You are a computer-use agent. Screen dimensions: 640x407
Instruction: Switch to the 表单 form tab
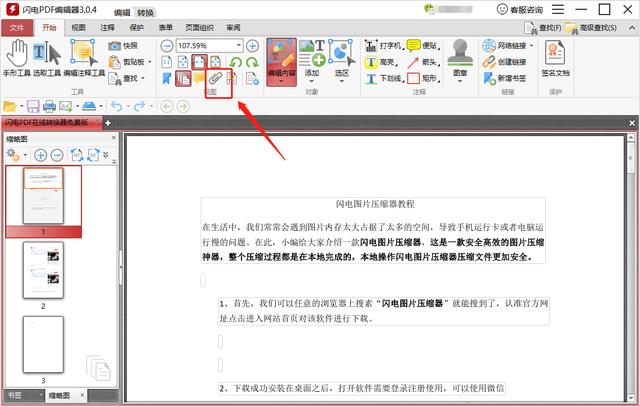tap(166, 28)
